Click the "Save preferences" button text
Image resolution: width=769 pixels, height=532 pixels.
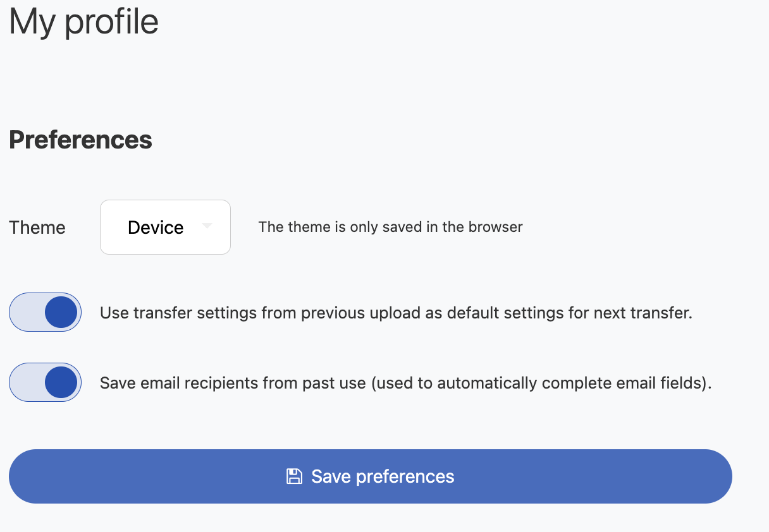pyautogui.click(x=383, y=476)
